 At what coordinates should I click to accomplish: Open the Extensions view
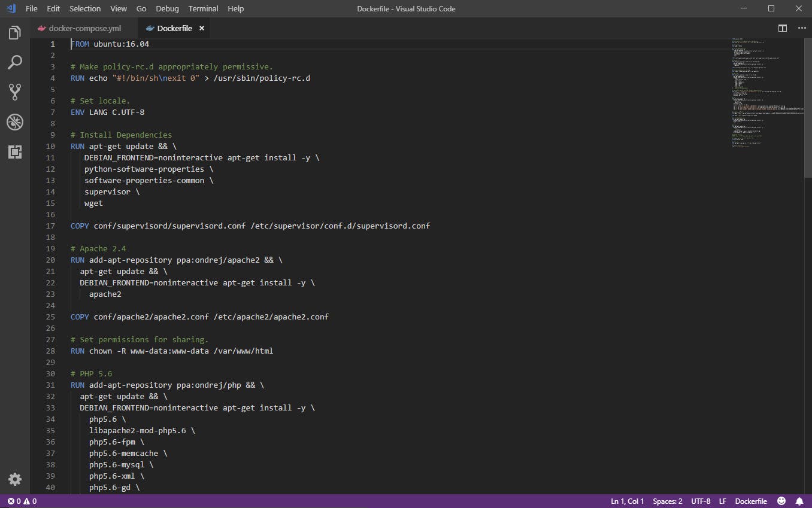pyautogui.click(x=15, y=152)
